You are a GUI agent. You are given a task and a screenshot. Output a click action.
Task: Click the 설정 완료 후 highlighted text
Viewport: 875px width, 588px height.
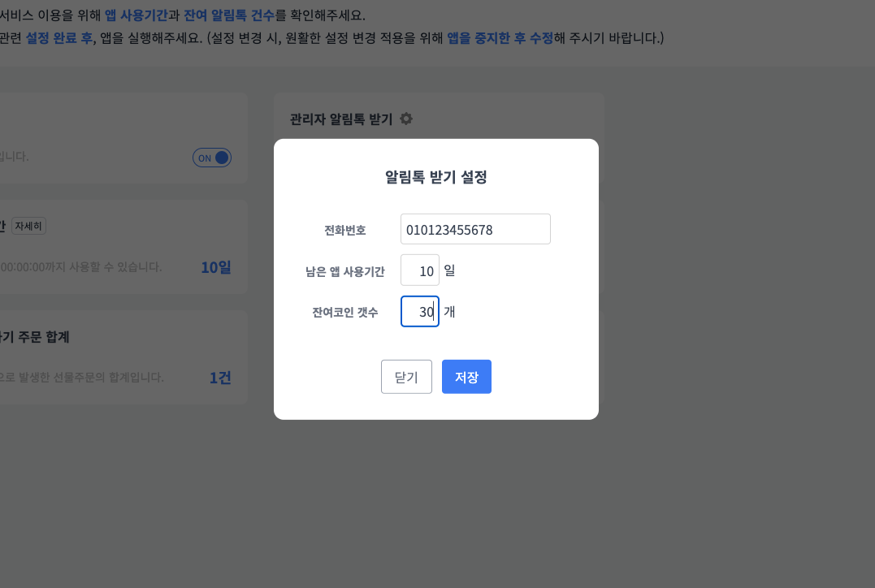(58, 38)
